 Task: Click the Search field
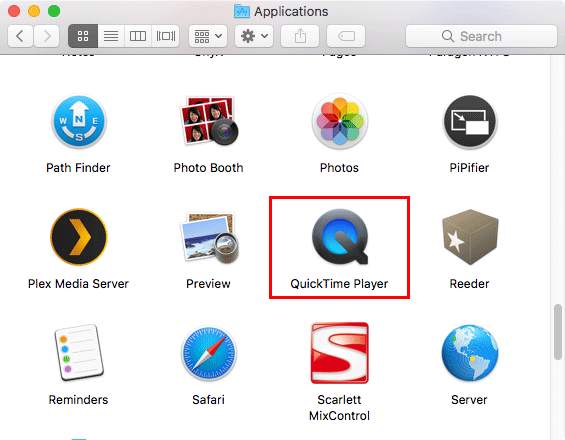coord(481,36)
